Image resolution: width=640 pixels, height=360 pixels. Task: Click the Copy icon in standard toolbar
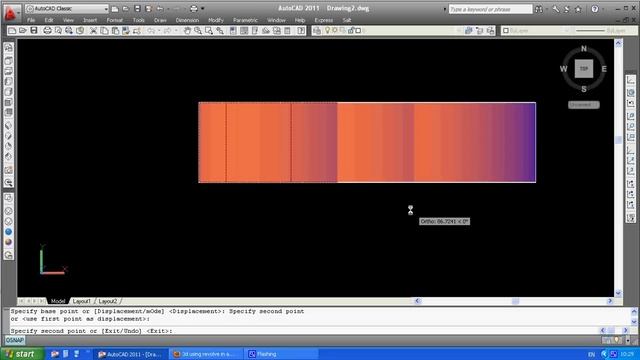point(104,31)
